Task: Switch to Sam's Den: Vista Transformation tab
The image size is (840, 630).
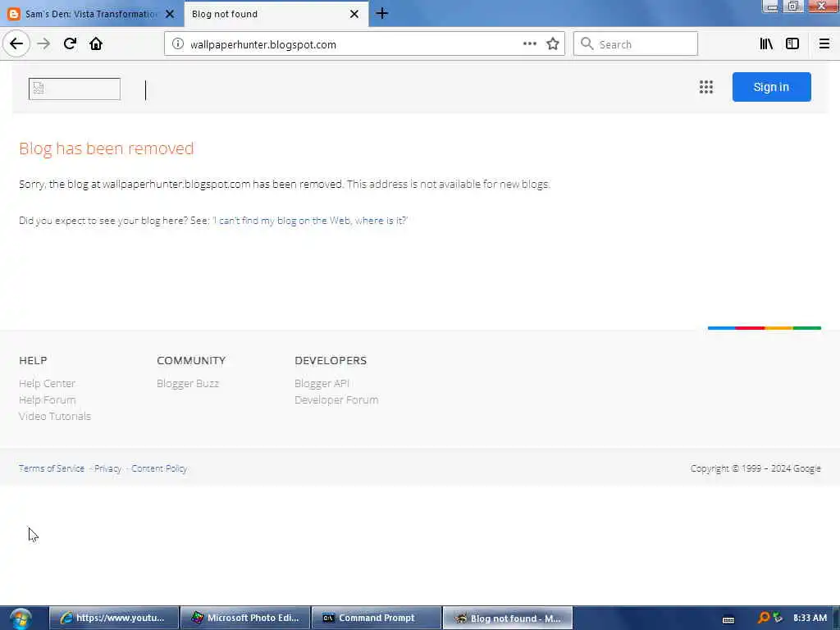Action: pos(91,14)
